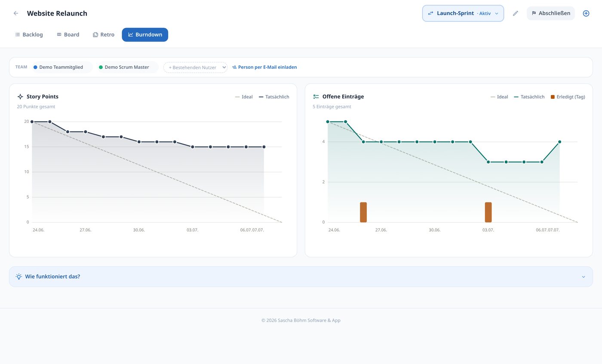
Task: Add new sprint with plus circle icon
Action: point(586,13)
